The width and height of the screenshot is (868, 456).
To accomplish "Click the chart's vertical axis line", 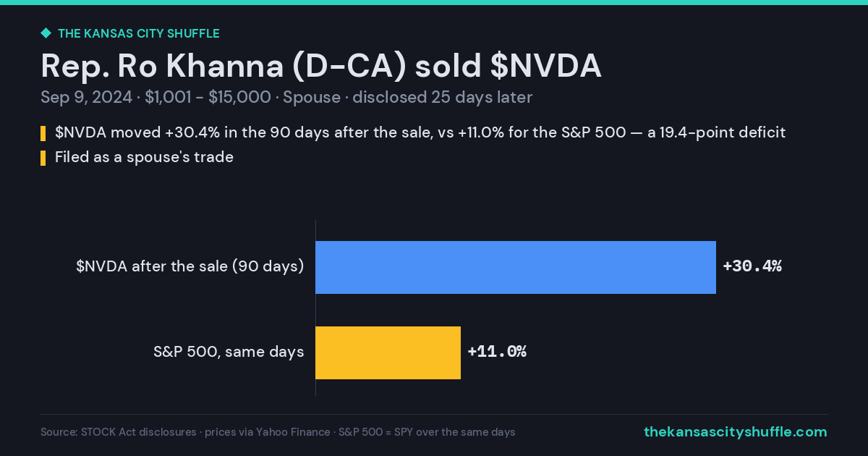I will pos(315,308).
